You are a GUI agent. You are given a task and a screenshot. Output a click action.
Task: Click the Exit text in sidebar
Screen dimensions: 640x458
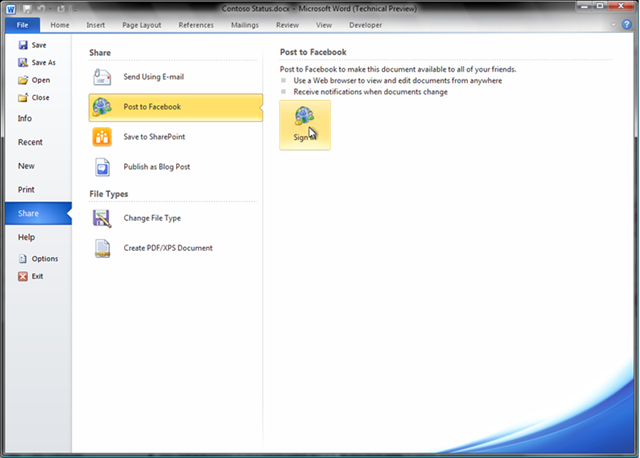(x=37, y=276)
